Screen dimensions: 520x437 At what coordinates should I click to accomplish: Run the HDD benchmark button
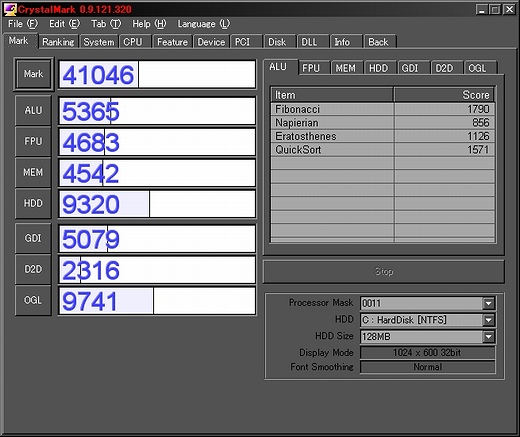click(33, 203)
